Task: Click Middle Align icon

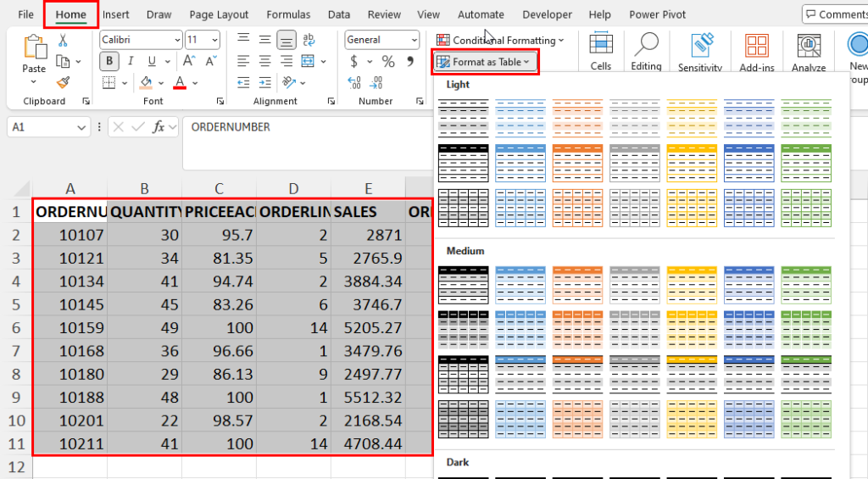Action: pos(265,39)
